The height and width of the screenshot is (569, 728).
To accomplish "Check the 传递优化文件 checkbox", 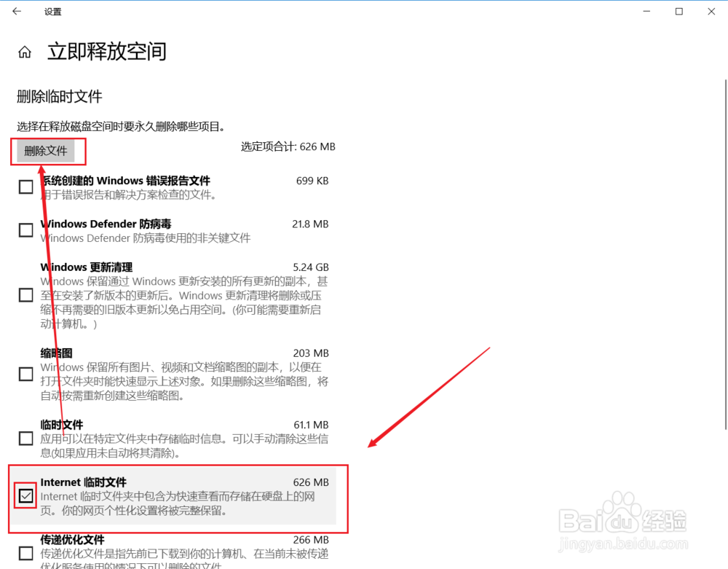I will point(26,553).
